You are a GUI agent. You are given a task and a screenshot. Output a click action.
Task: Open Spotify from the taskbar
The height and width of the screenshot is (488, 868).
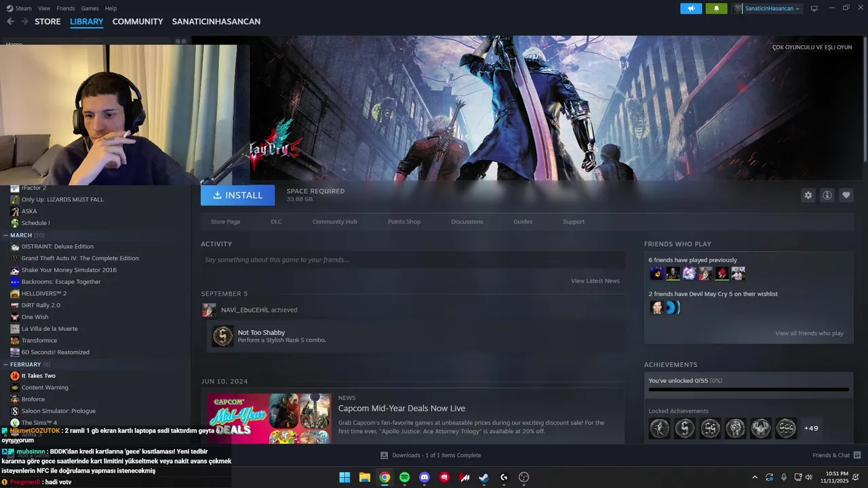click(405, 477)
